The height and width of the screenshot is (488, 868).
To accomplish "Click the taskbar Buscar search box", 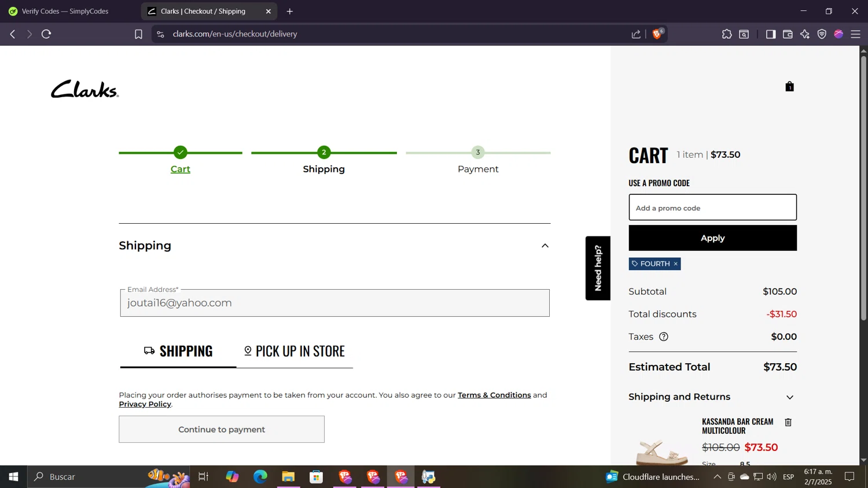I will (109, 477).
